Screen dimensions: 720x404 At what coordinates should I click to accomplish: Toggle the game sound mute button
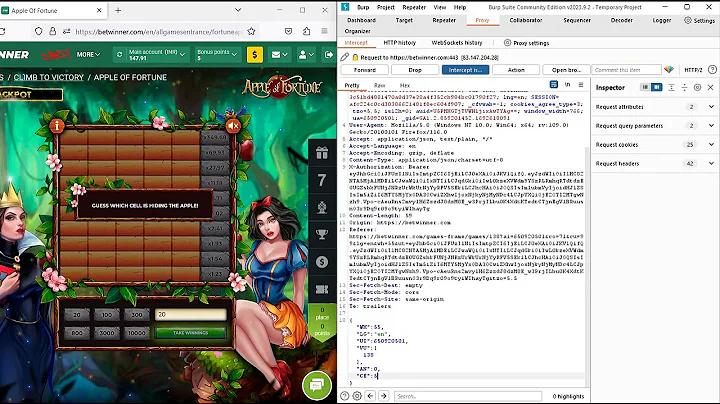click(x=233, y=125)
